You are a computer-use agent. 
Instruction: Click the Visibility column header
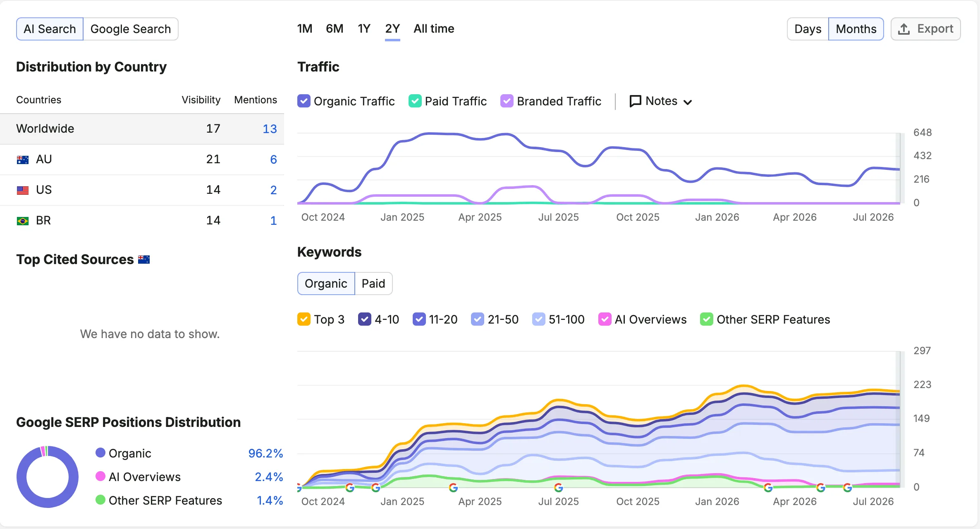click(x=201, y=100)
